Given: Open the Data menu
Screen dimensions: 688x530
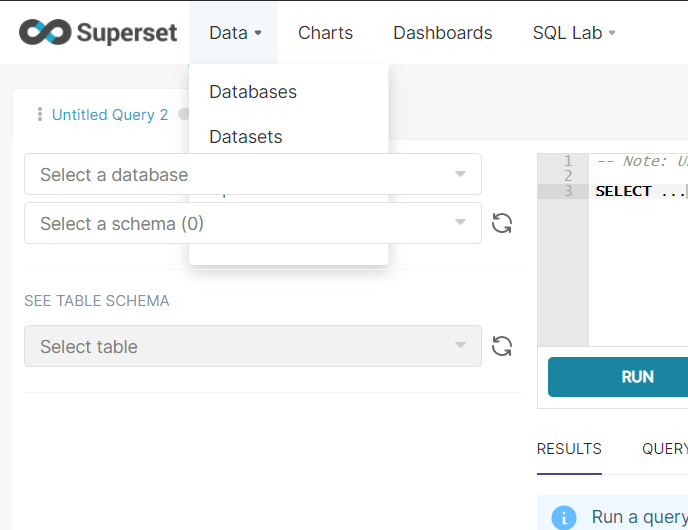Looking at the screenshot, I should coord(235,33).
